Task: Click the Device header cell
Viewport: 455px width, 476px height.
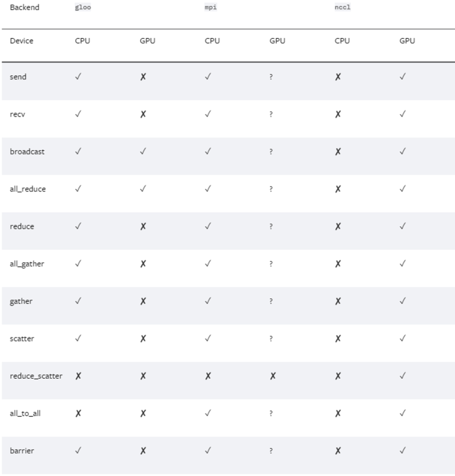Action: [21, 41]
